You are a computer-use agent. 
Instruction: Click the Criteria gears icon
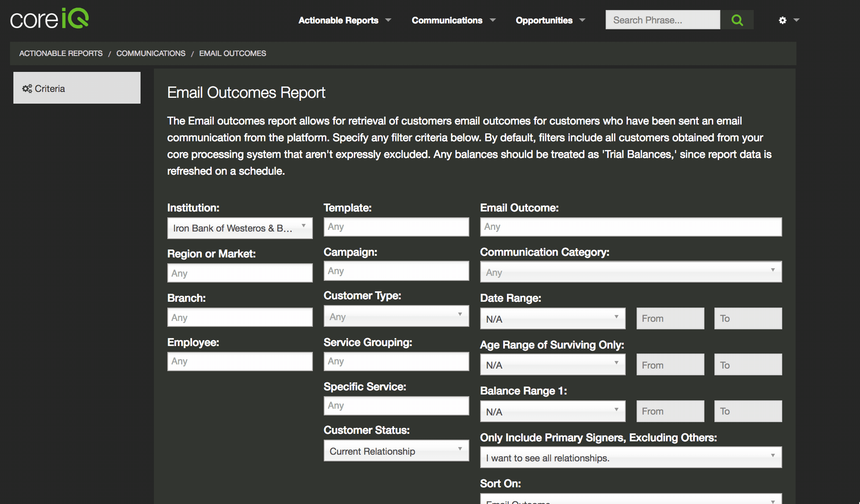[27, 89]
